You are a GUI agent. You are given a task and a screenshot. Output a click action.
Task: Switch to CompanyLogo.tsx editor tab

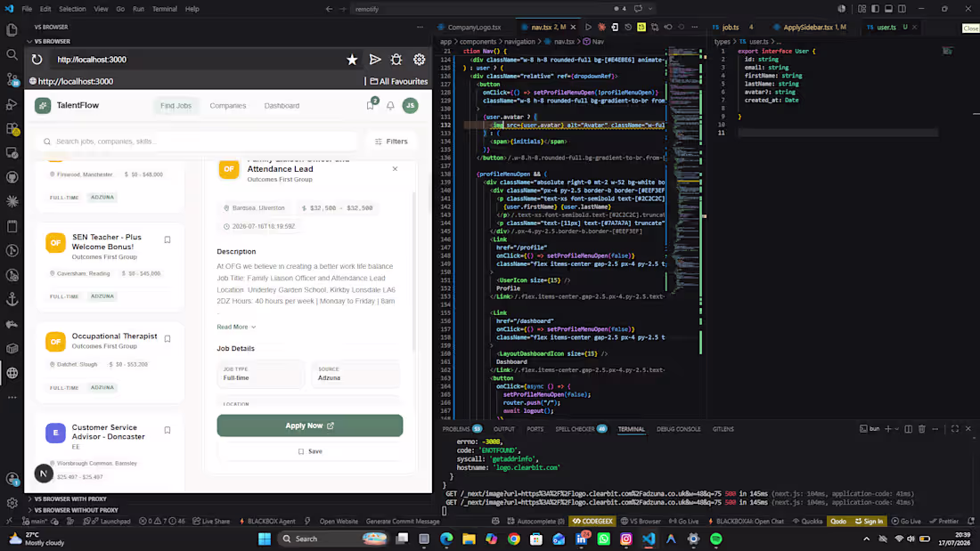pyautogui.click(x=474, y=28)
